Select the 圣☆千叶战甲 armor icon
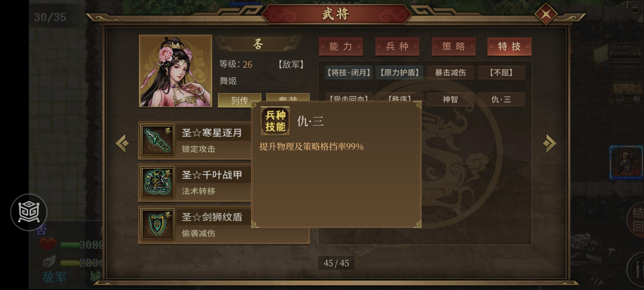The height and width of the screenshot is (290, 644). [x=158, y=183]
